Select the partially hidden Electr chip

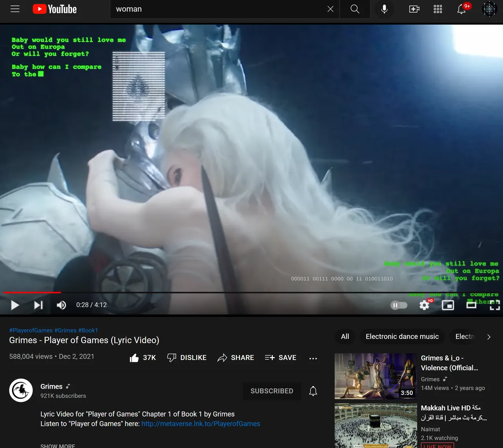464,336
